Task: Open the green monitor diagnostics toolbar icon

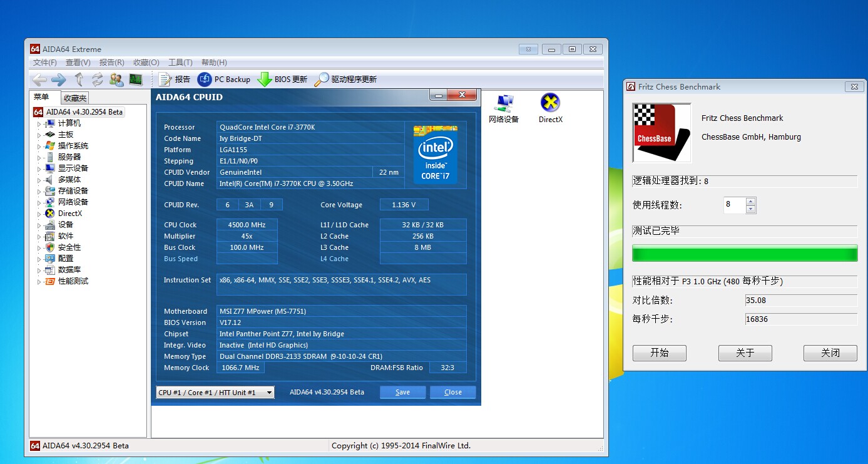Action: tap(136, 80)
